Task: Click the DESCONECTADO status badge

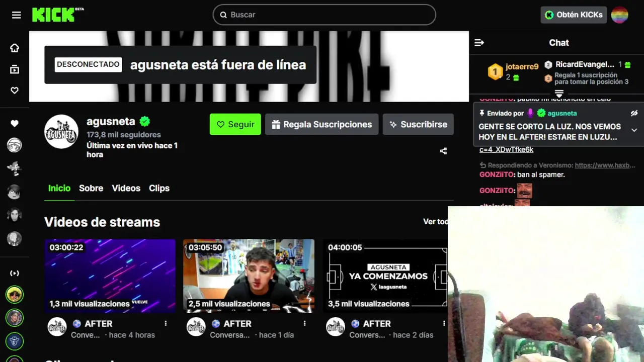Action: (88, 64)
